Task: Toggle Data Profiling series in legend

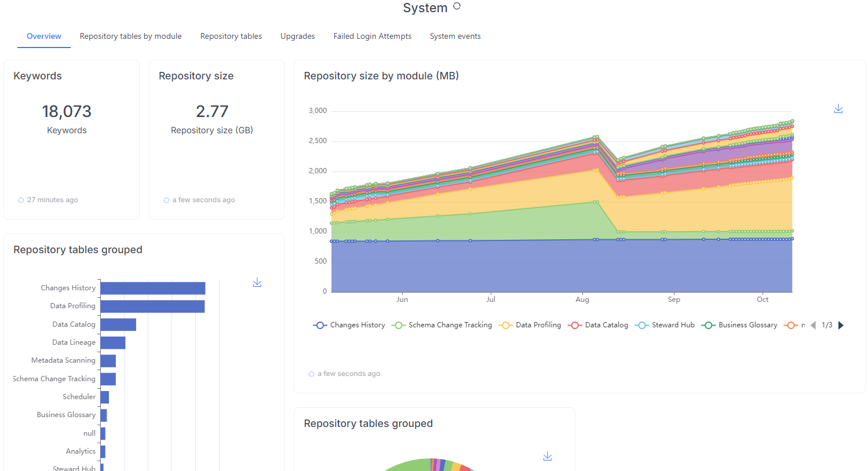Action: [x=530, y=325]
